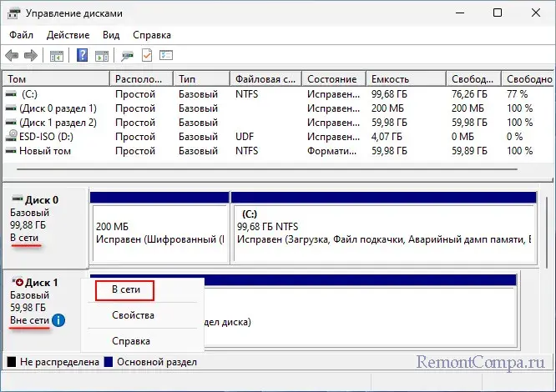The height and width of the screenshot is (392, 556).
Task: Select the (C:) 99,68 ГБ NTFS partition block
Action: (384, 231)
